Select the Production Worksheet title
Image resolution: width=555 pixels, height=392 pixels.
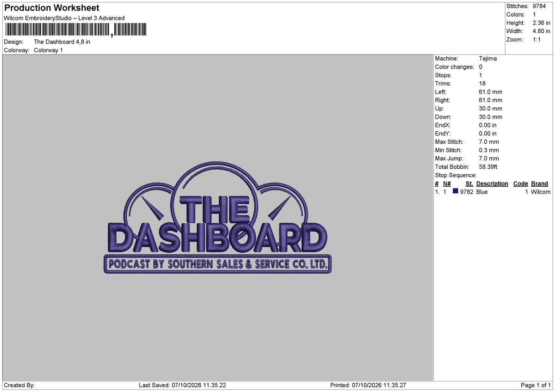[52, 8]
